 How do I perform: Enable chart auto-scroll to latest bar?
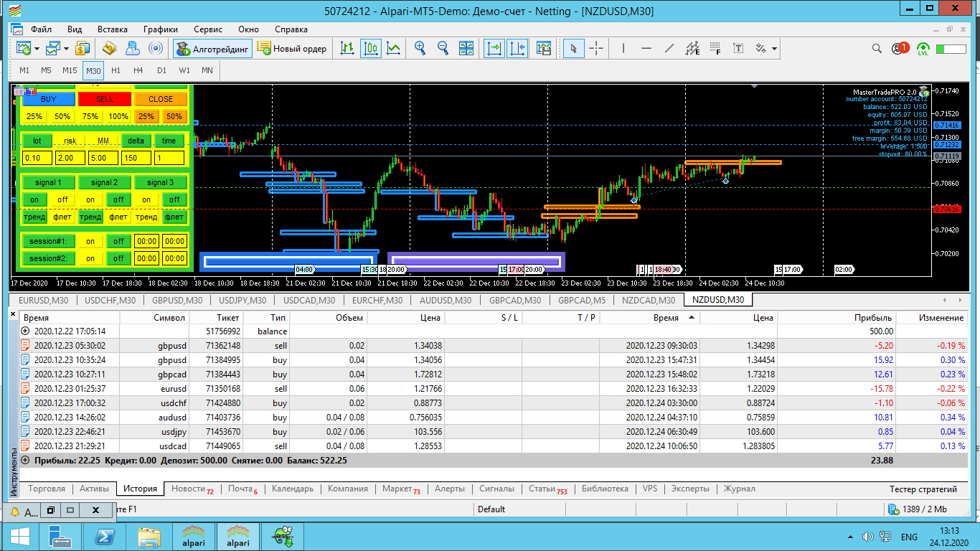click(x=494, y=49)
